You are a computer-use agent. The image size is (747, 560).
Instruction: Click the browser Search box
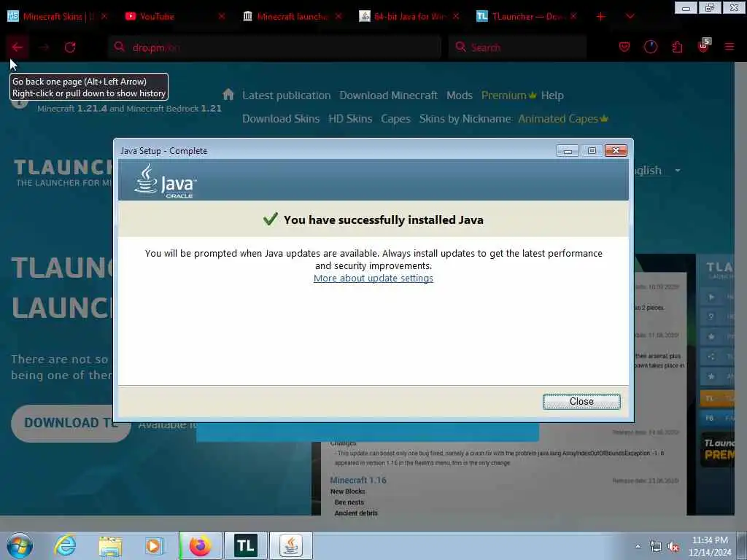coord(517,47)
